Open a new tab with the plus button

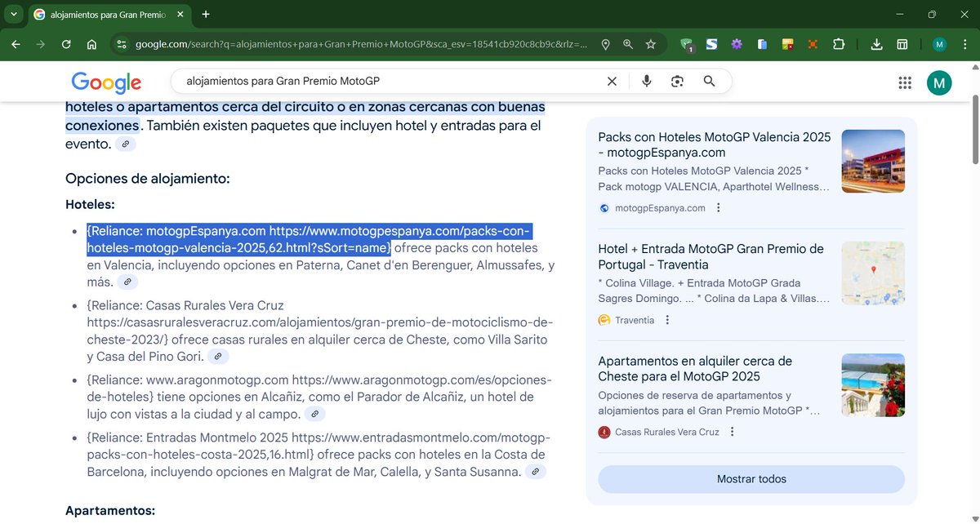click(x=206, y=14)
